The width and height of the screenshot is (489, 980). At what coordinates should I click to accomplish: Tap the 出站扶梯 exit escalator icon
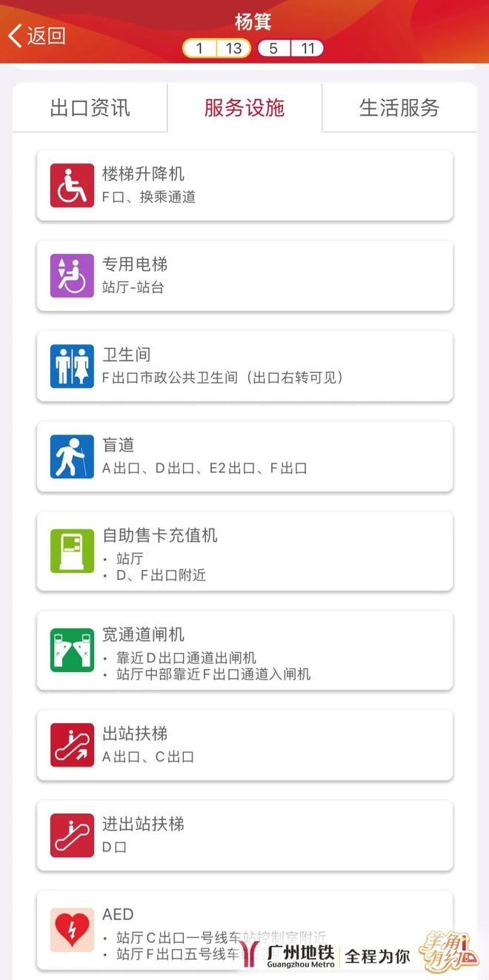[70, 744]
